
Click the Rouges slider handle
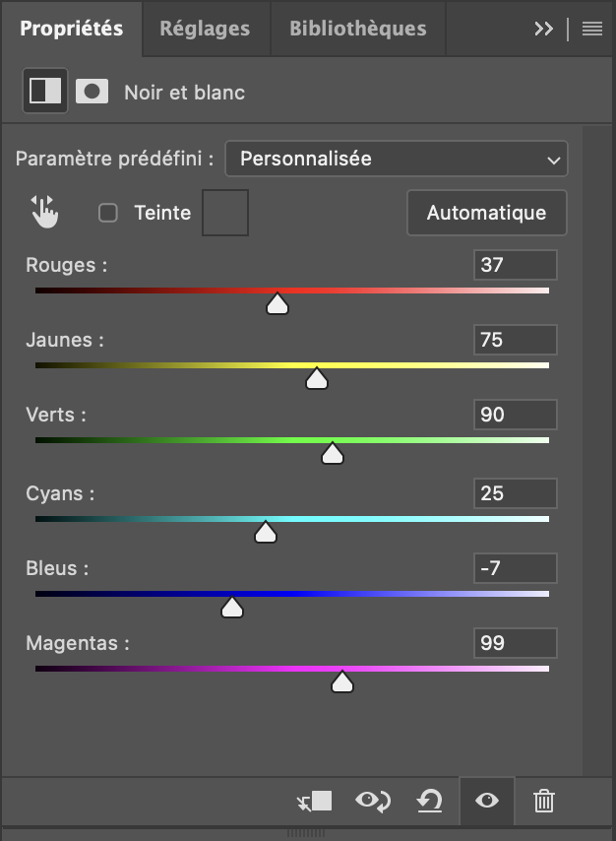tap(277, 304)
